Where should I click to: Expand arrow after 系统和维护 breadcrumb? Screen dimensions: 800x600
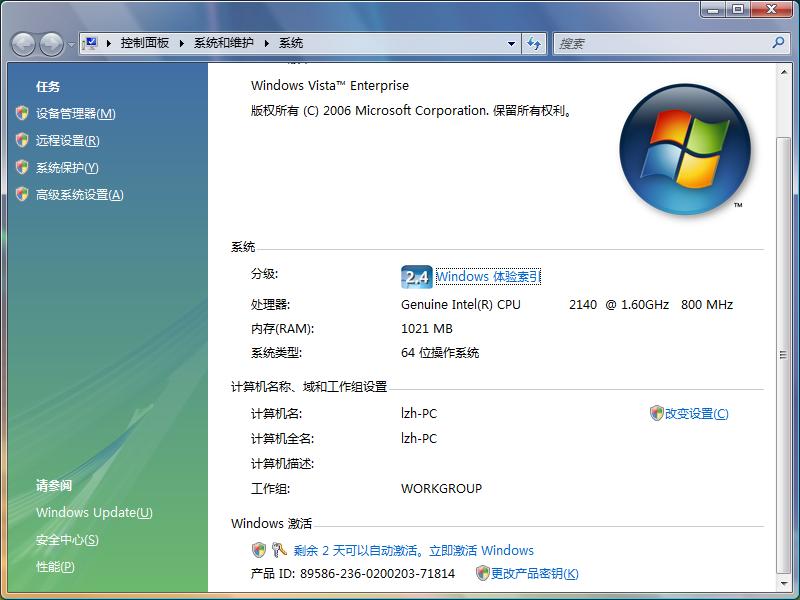pyautogui.click(x=266, y=43)
